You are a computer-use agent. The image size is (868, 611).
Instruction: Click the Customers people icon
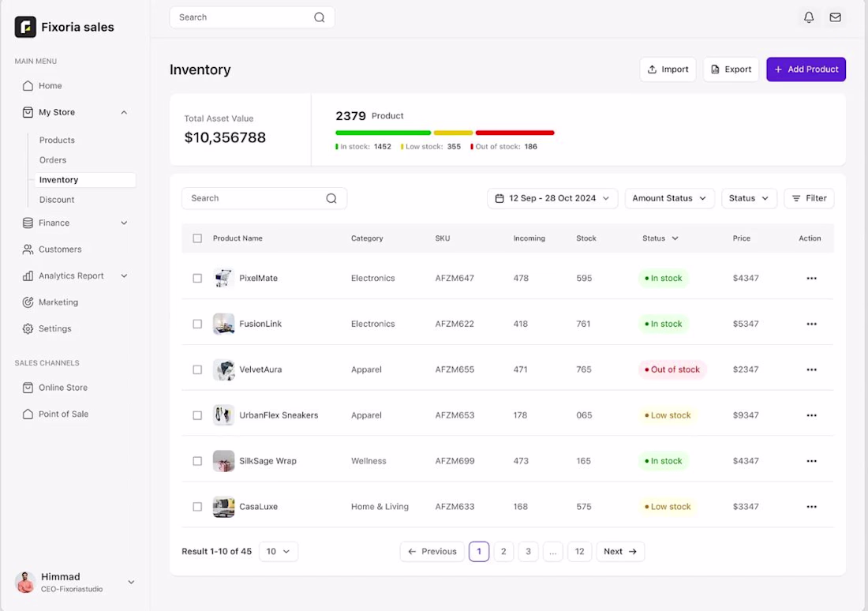tap(28, 249)
